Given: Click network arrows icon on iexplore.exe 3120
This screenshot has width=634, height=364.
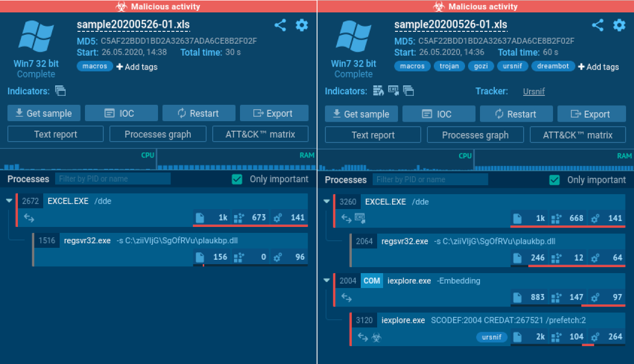Looking at the screenshot, I should click(x=363, y=337).
